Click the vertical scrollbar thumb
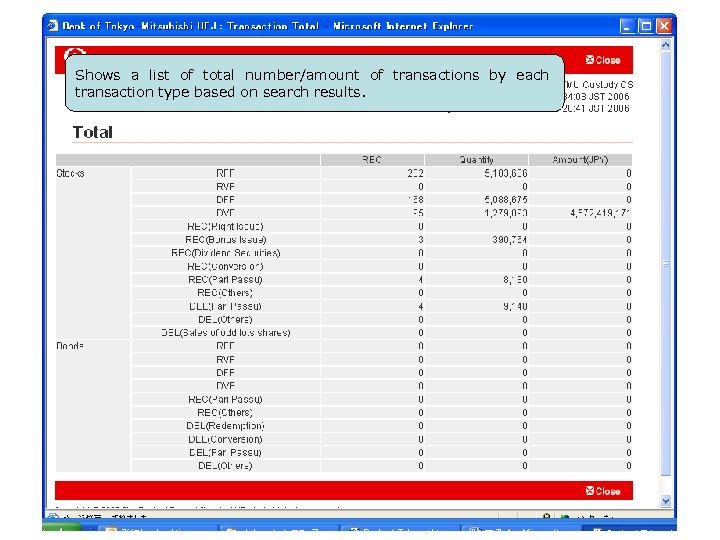Image resolution: width=720 pixels, height=540 pixels. point(665,264)
